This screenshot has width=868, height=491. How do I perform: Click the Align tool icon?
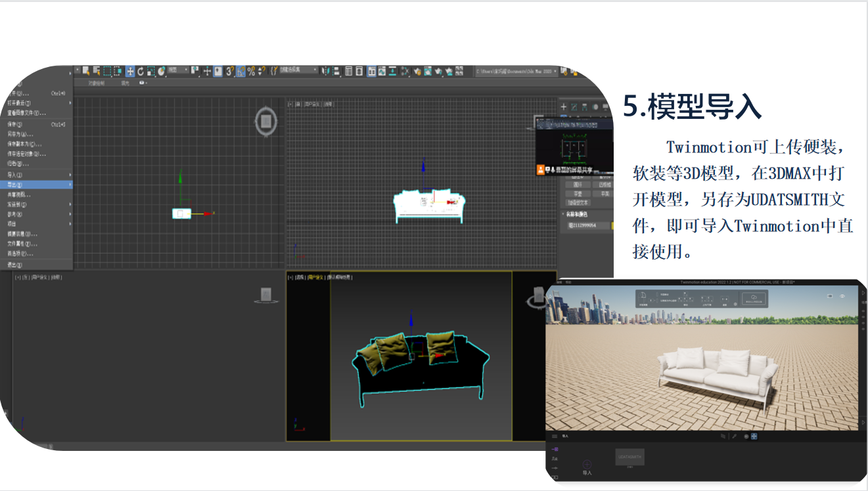coord(336,71)
